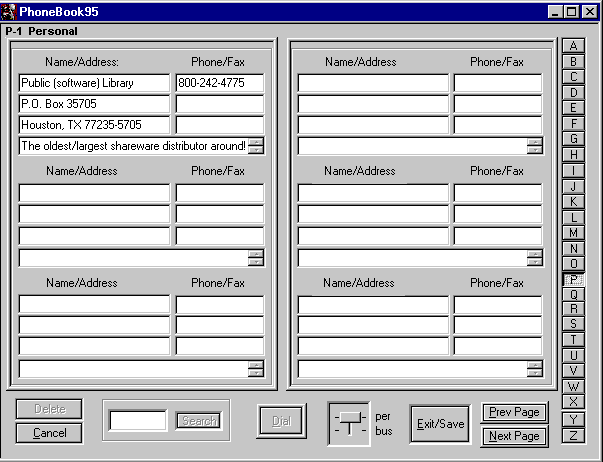Screen dimensions: 603x462
Task: Jump to letter A tab
Action: 574,46
